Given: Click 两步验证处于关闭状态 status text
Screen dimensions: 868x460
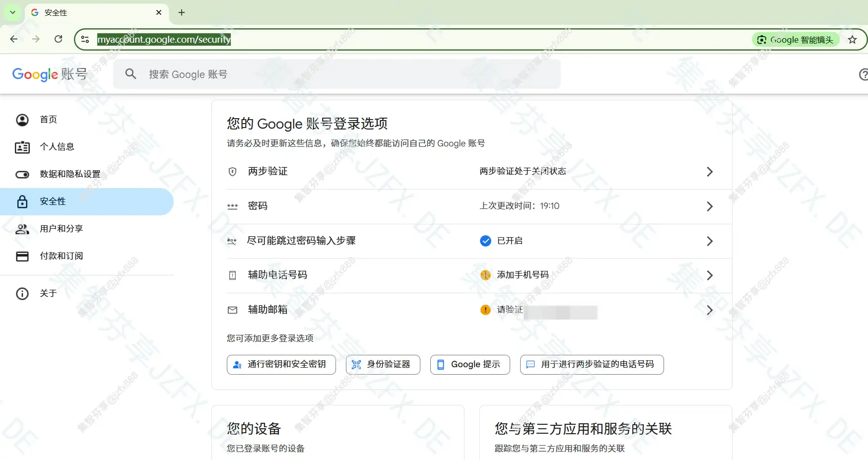Looking at the screenshot, I should [523, 171].
